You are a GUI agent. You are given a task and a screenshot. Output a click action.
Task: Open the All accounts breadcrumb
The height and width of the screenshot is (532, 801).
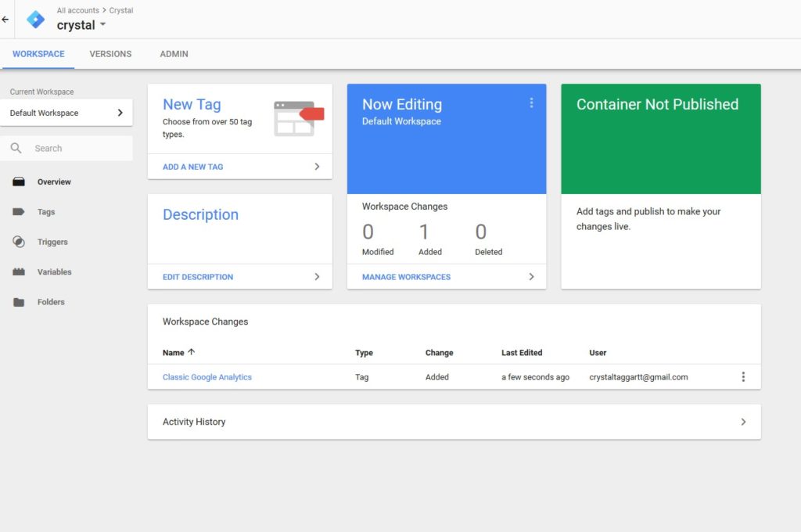pyautogui.click(x=77, y=10)
